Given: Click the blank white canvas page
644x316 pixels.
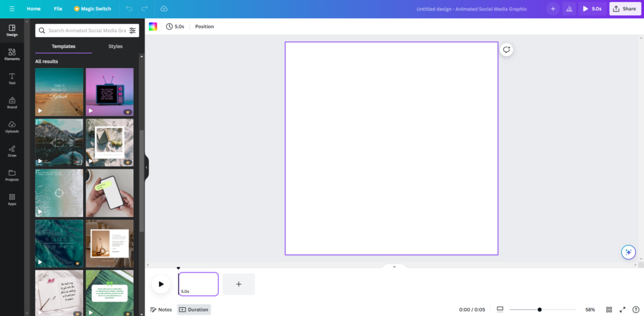Looking at the screenshot, I should coord(391,149).
